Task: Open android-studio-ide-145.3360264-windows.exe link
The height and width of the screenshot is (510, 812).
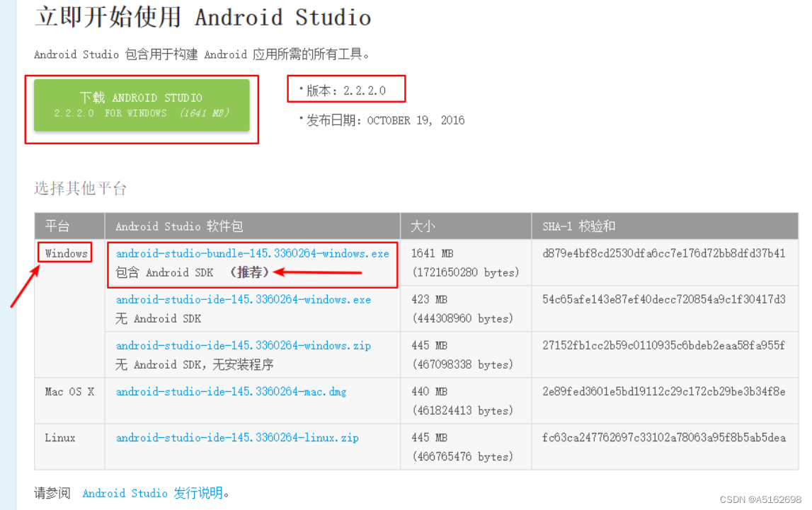Action: point(244,299)
